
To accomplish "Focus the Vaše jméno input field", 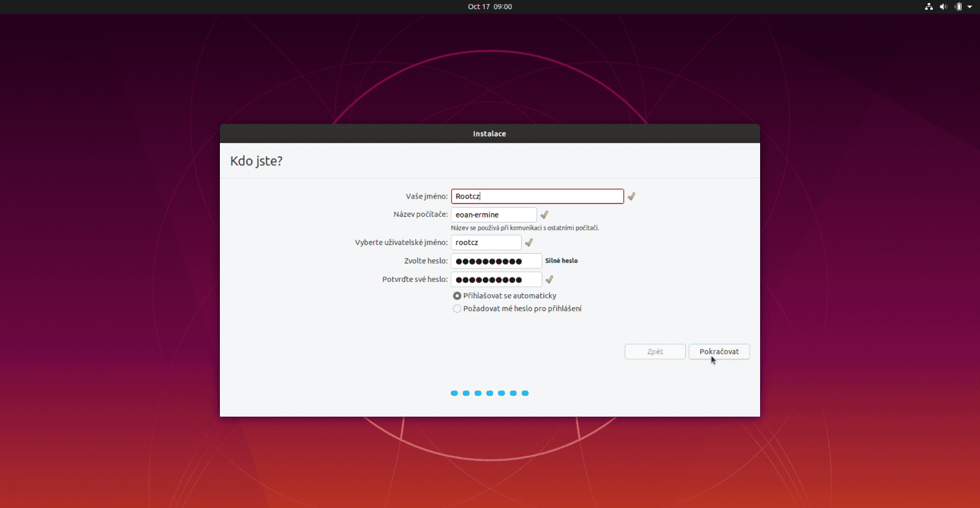I will coord(537,196).
